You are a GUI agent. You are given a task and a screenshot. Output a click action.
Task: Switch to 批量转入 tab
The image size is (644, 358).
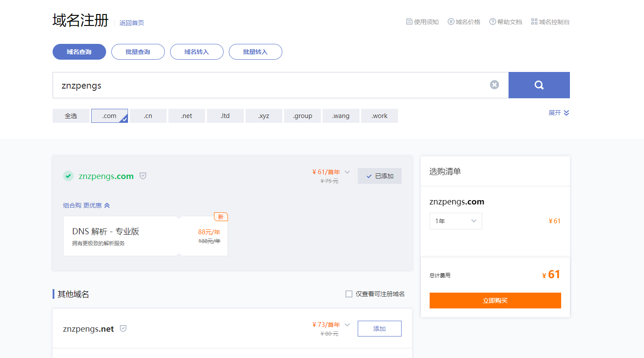point(256,52)
